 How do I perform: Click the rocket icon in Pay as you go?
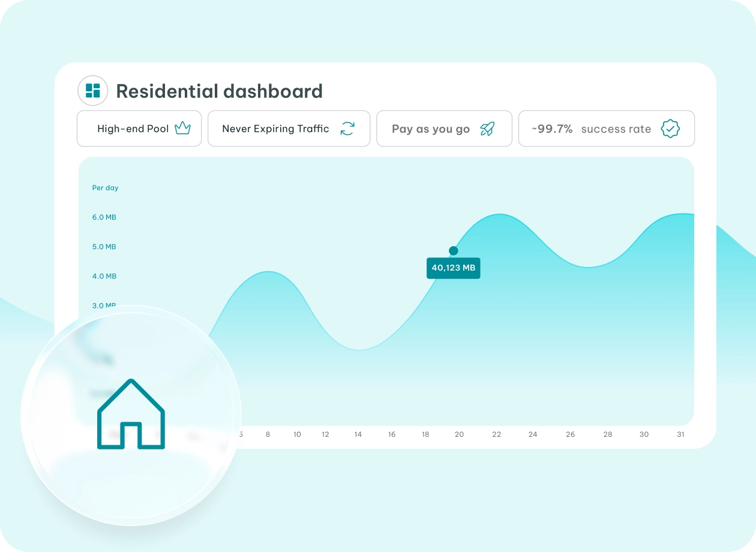[x=487, y=129]
